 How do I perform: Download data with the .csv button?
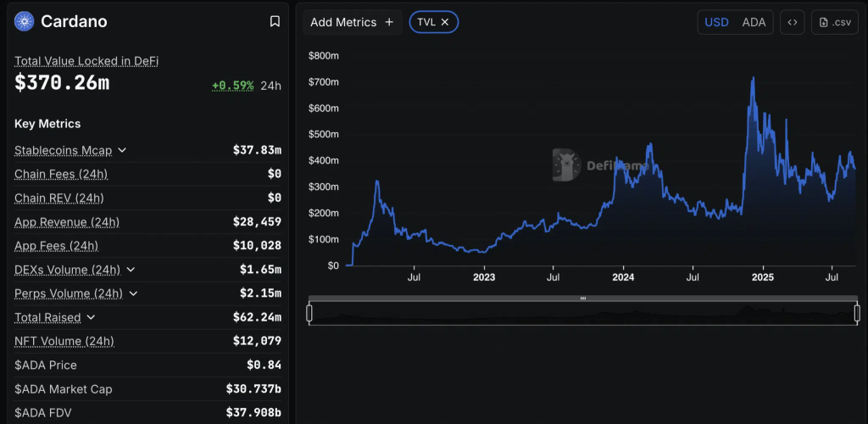tap(835, 22)
